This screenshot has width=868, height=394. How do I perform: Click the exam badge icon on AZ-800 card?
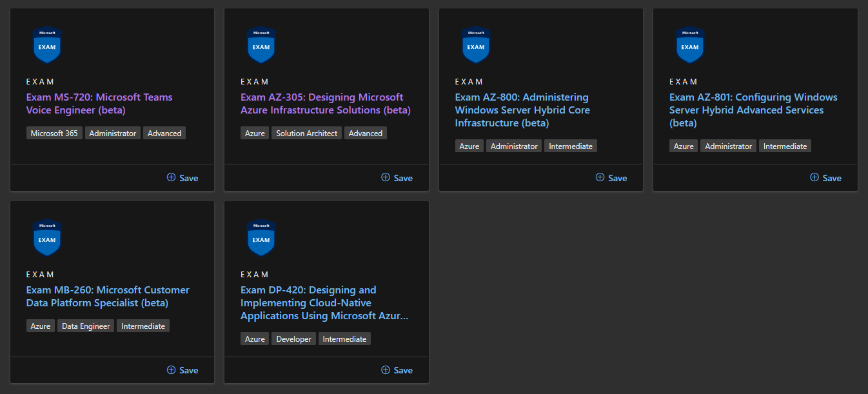476,45
